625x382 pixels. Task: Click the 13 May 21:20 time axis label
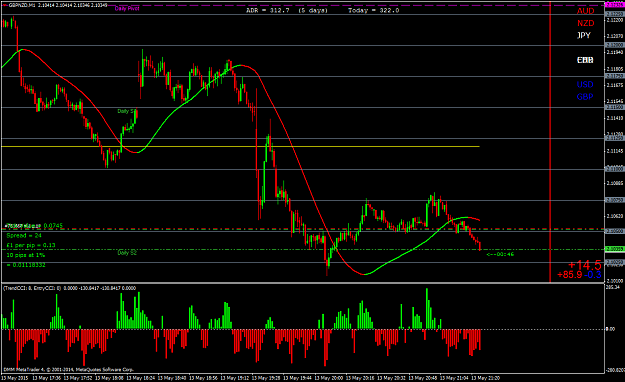pyautogui.click(x=485, y=378)
